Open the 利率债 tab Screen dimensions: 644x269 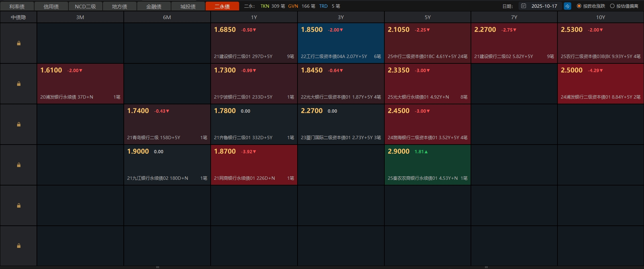[x=17, y=6]
